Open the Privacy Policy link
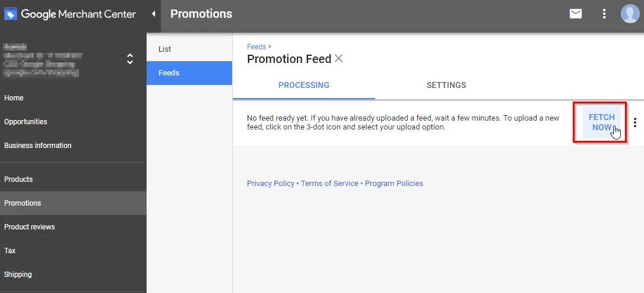 tap(271, 184)
